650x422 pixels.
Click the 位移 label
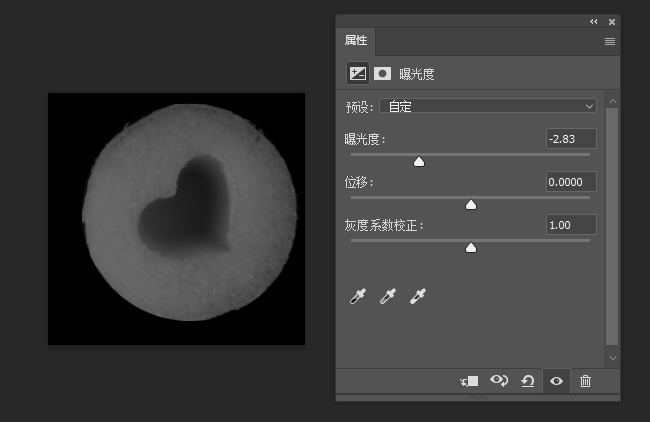(359, 182)
